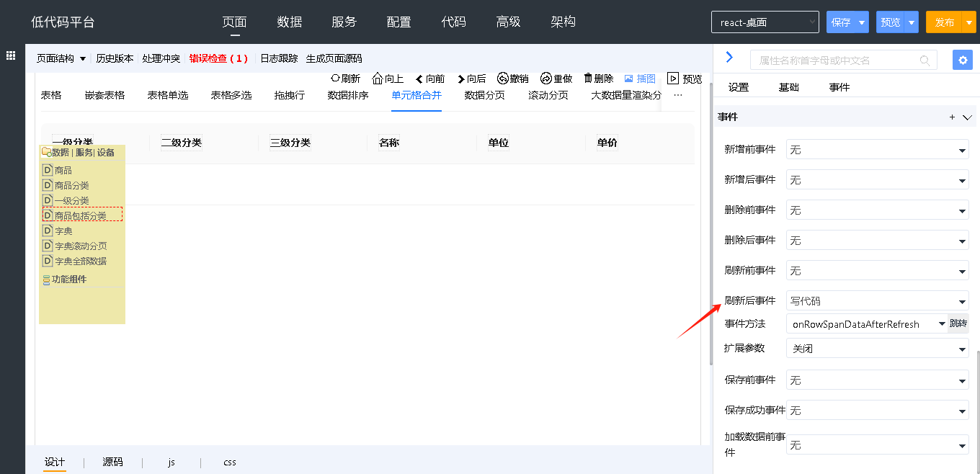980x474 pixels.
Task: Click the search magnifier in property box
Action: pos(925,61)
